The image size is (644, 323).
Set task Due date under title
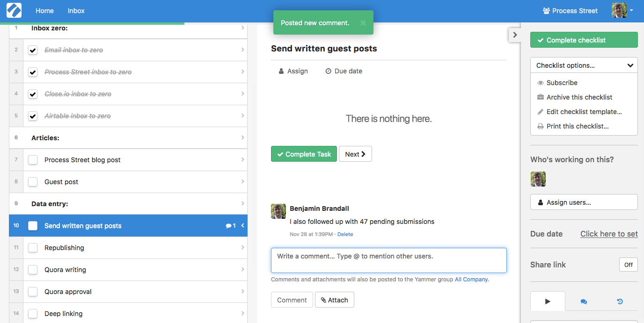point(344,71)
